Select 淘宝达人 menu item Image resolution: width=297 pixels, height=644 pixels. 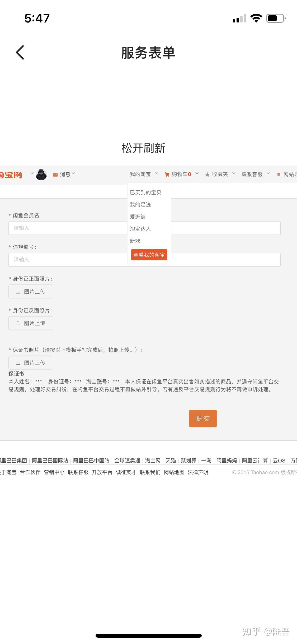click(140, 229)
